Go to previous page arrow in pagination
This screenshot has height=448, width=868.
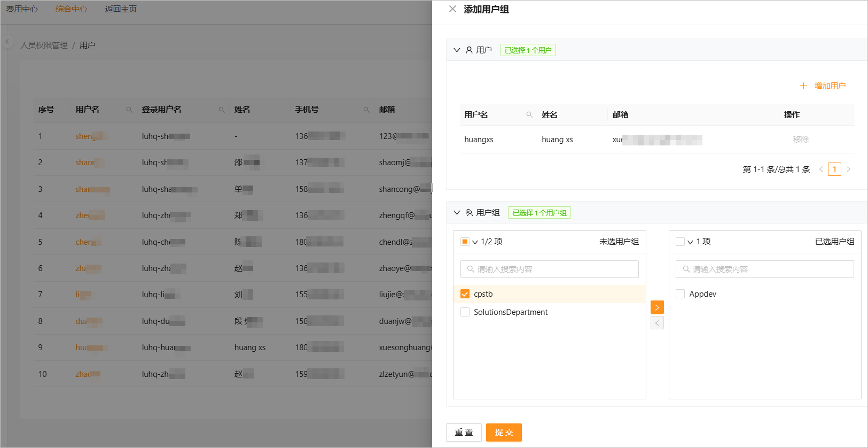821,169
